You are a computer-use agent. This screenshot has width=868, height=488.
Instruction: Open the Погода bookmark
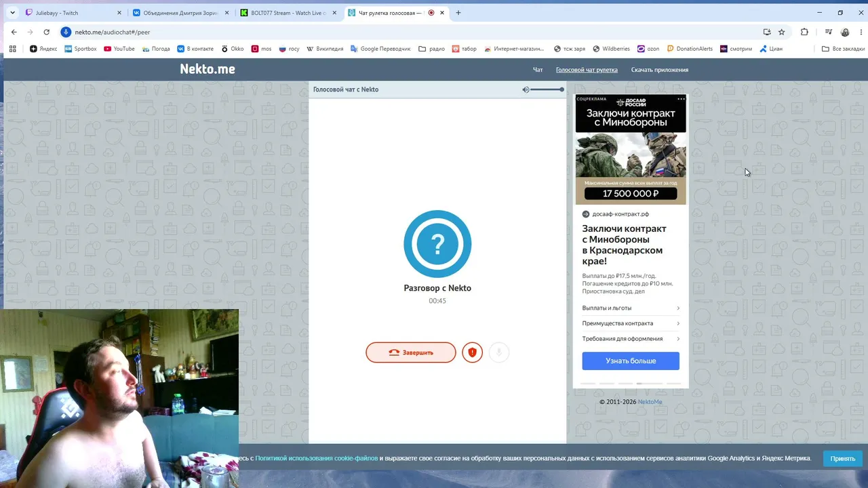pos(156,49)
